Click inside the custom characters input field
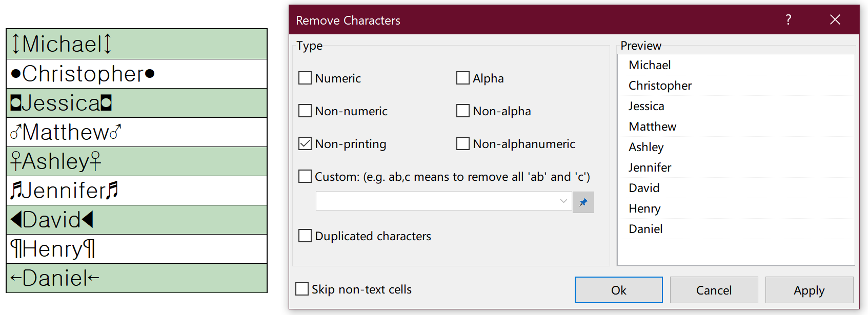The width and height of the screenshot is (868, 315). point(436,201)
